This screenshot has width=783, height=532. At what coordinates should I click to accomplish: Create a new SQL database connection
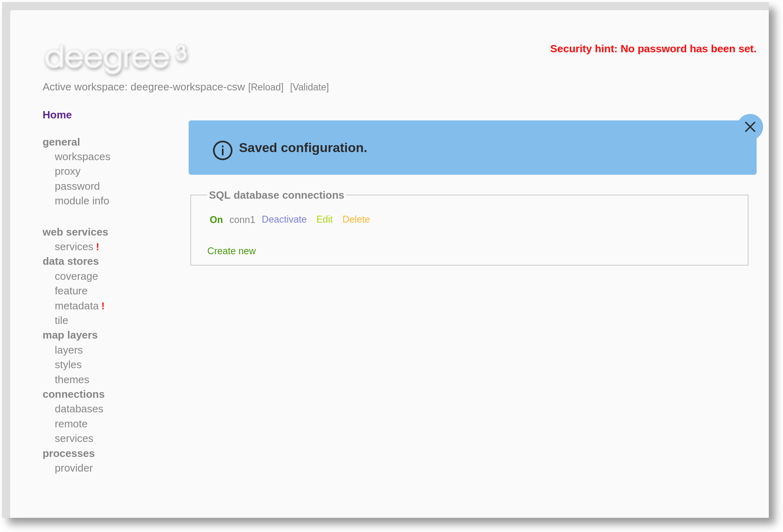pyautogui.click(x=232, y=251)
